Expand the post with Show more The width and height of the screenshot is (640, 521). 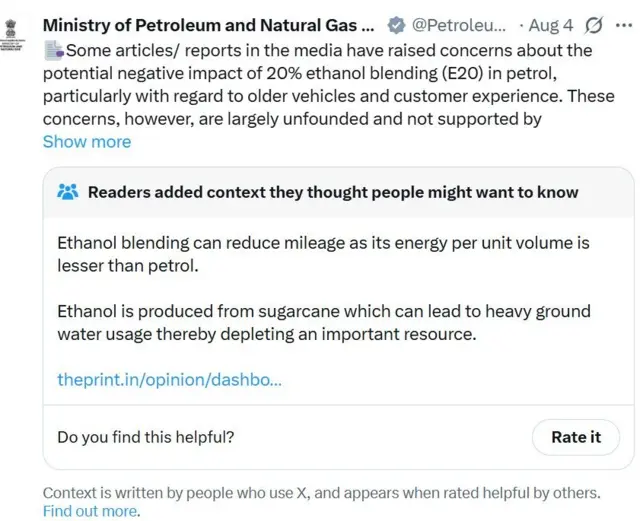(87, 141)
